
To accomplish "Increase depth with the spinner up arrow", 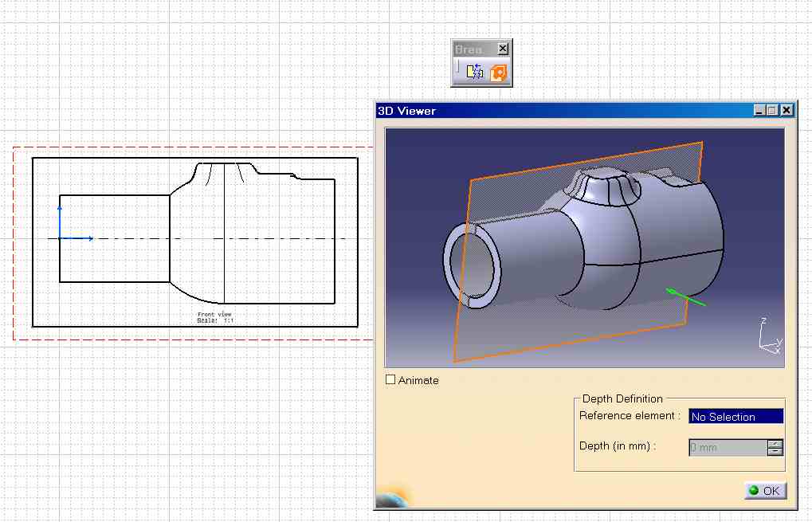I will [x=775, y=444].
